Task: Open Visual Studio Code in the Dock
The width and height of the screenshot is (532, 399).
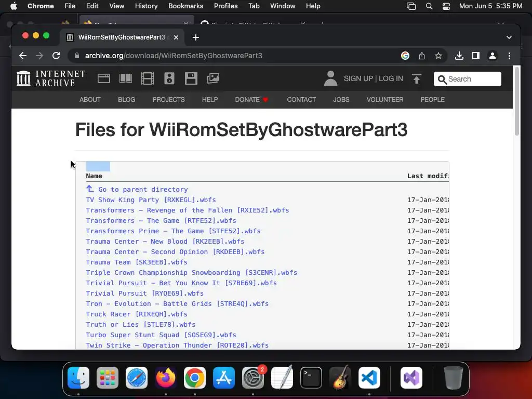Action: (x=369, y=378)
